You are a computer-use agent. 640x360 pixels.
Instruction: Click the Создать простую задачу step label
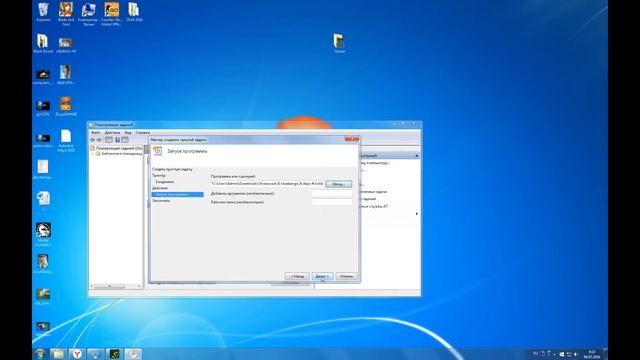point(172,169)
